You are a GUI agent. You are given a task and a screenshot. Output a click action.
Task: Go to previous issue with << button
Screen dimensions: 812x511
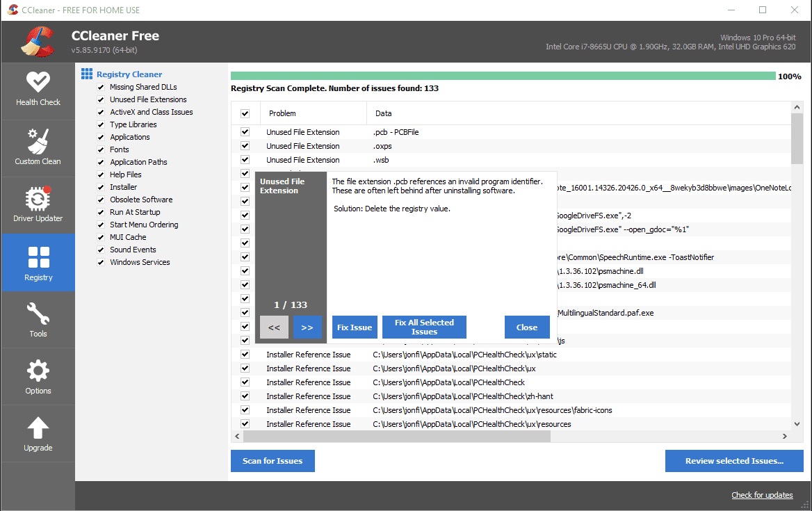(274, 327)
